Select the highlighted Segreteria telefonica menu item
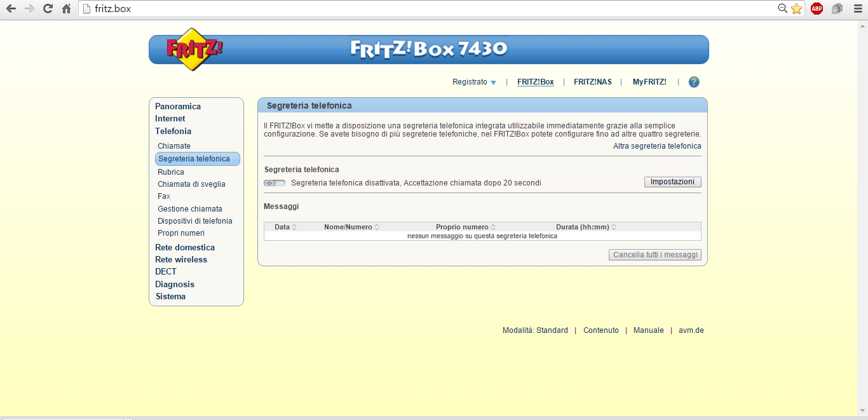The height and width of the screenshot is (420, 868). (198, 159)
